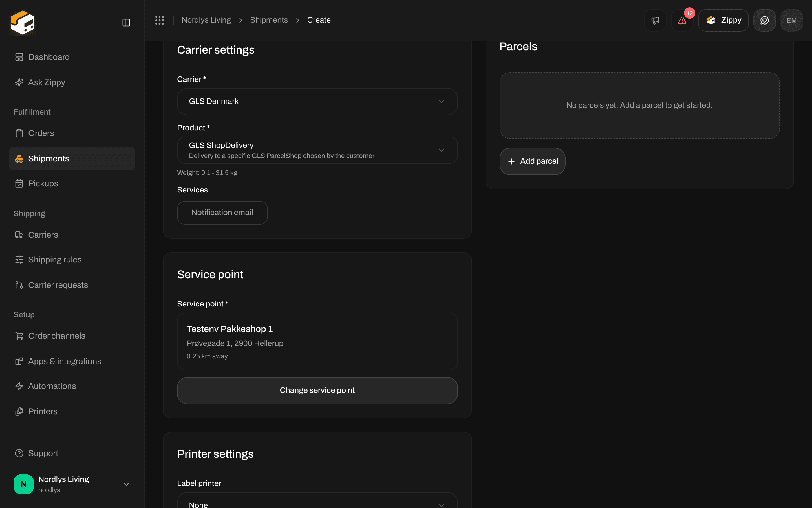Click the Carrier requests branch icon
Screen dimensions: 812x508
(x=19, y=285)
